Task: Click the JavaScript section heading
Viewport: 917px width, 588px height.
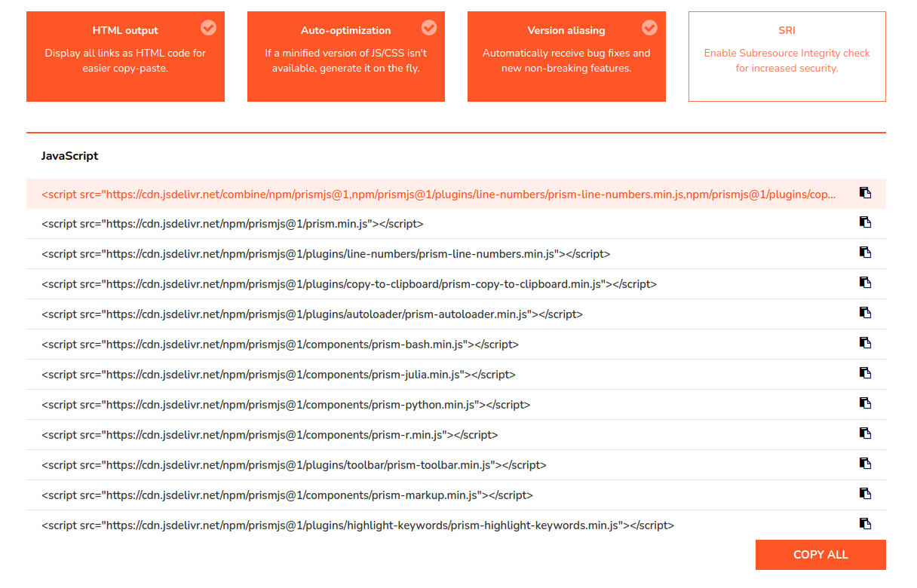Action: pyautogui.click(x=69, y=156)
